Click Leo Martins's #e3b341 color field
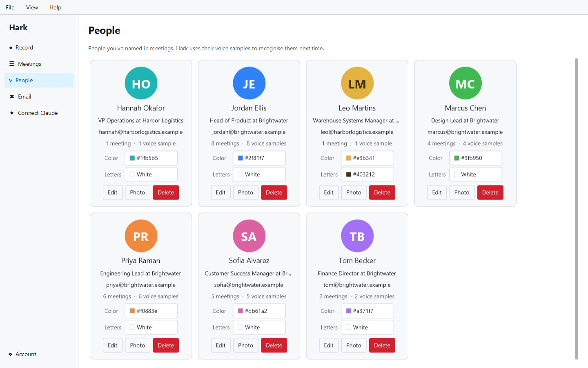Screen dimensions: 588x368 (367, 158)
